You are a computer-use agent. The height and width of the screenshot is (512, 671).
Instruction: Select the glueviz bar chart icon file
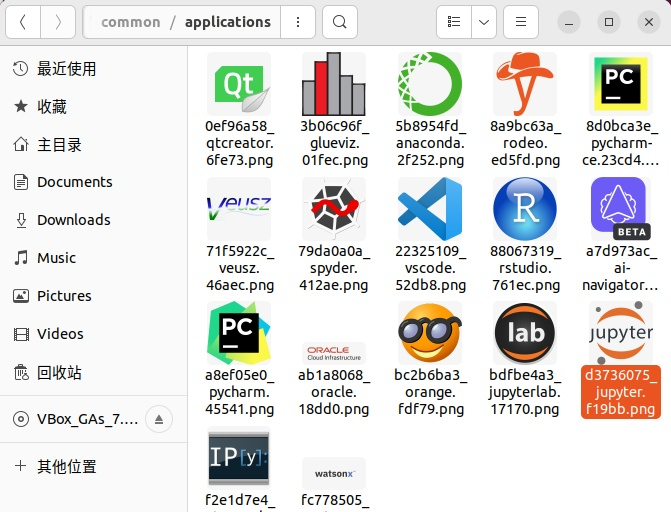(x=334, y=84)
